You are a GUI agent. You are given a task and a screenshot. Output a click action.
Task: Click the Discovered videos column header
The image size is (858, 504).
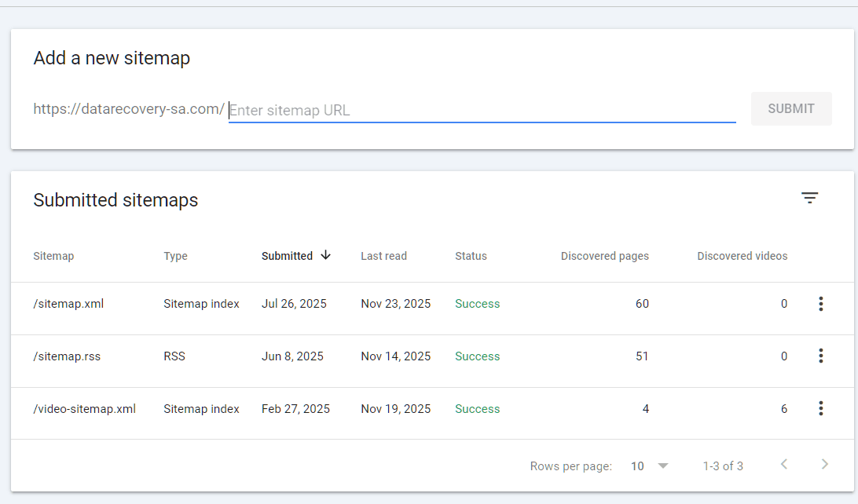[x=742, y=256]
